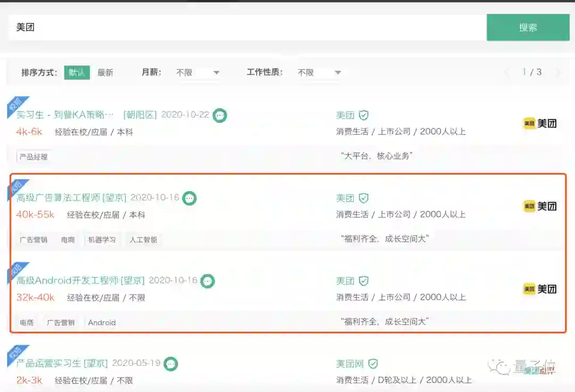Click 电商 tag under 高级Android开发工程师
This screenshot has height=392, width=575.
[x=27, y=322]
